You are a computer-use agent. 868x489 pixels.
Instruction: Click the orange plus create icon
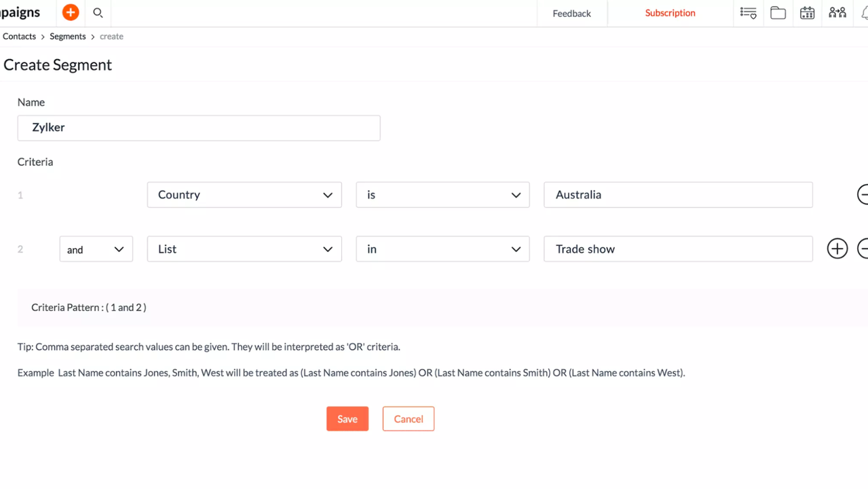(71, 13)
